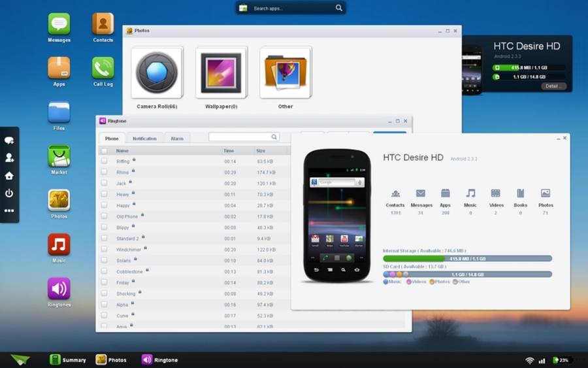This screenshot has width=588, height=368.
Task: Click the Music legend color dot
Action: pos(385,282)
